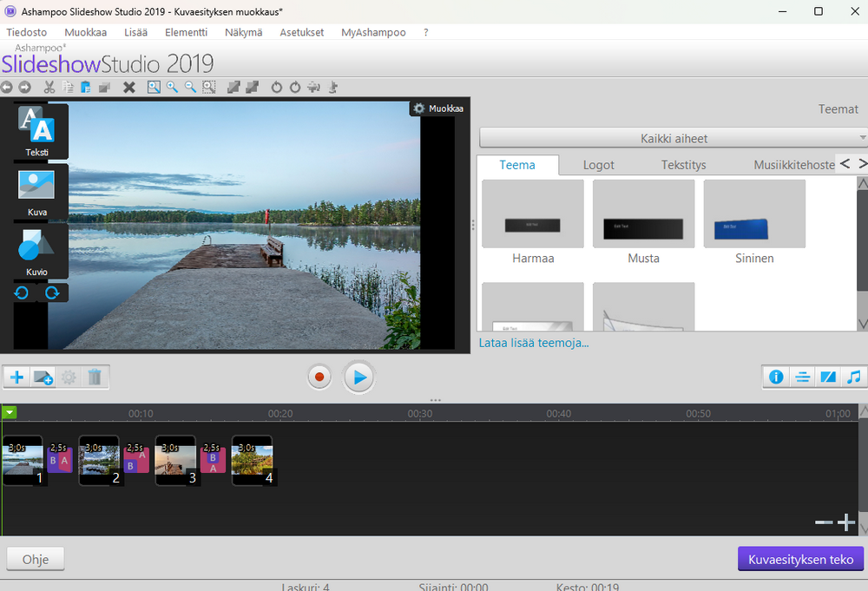Viewport: 868px width, 591px height.
Task: Open the Tiedosto menu
Action: (27, 32)
